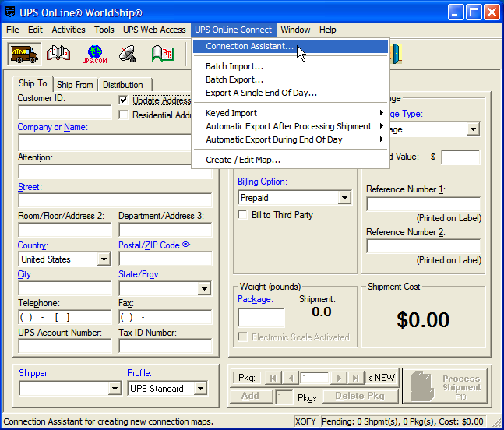Open the UPS Web Access menu
The height and width of the screenshot is (430, 504).
click(x=154, y=30)
